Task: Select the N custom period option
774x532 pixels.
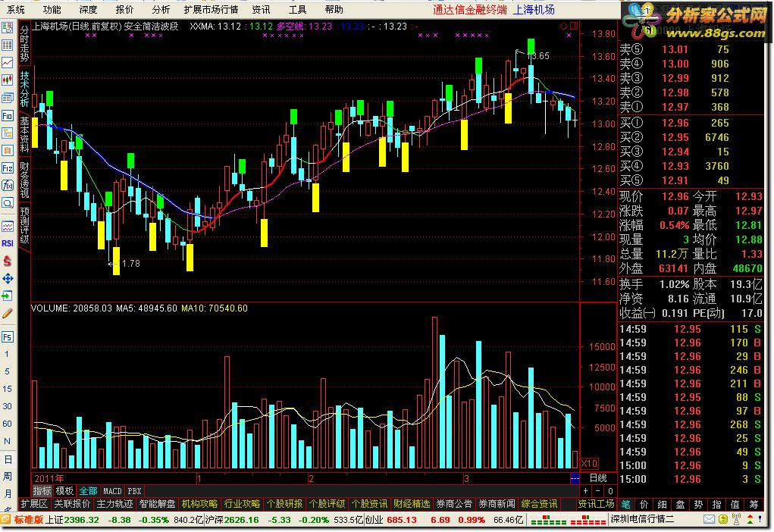Action: 7,441
